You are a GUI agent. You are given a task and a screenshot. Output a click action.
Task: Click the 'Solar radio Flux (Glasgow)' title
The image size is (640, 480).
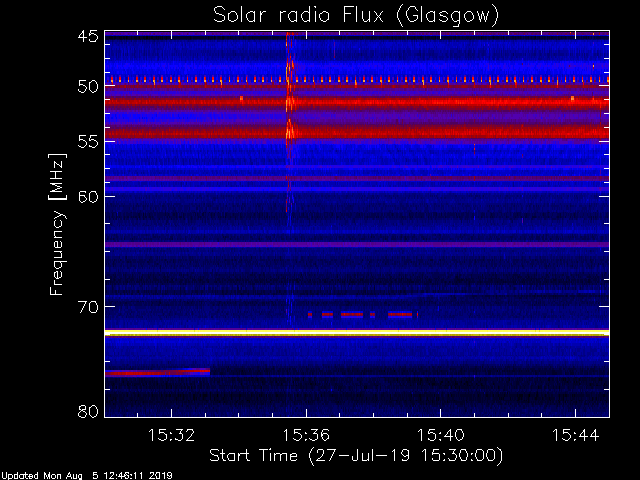coord(356,16)
